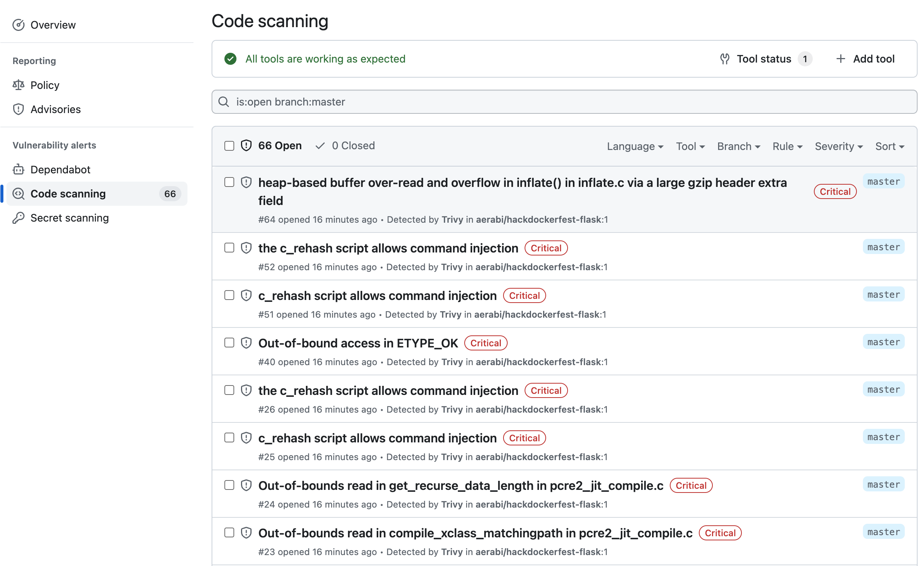Select the checkbox for Out-of-bound ETYPE_OK alert
The image size is (924, 566).
(229, 343)
